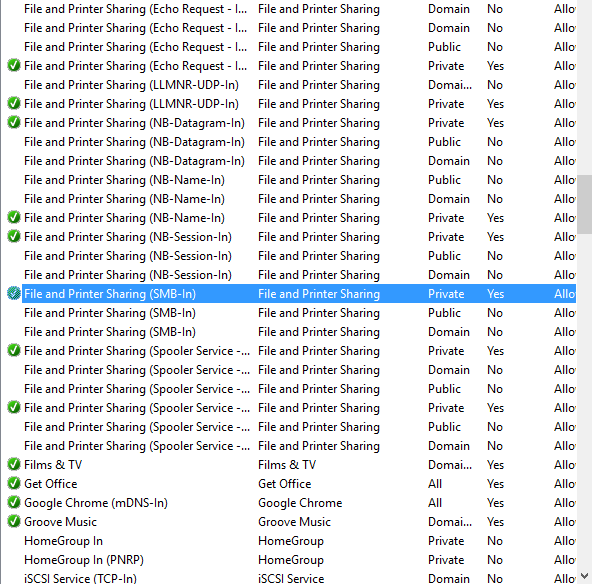The image size is (592, 584).
Task: Click the scroll down arrow at the list bottom
Action: 584,576
